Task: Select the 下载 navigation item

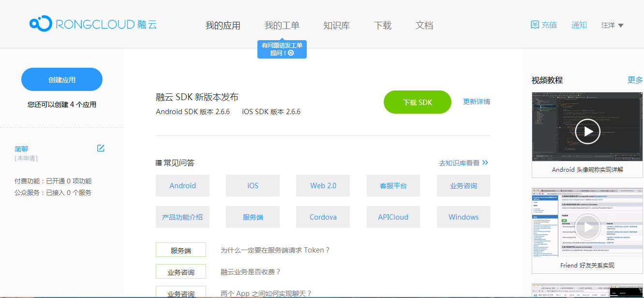Action: pos(383,26)
